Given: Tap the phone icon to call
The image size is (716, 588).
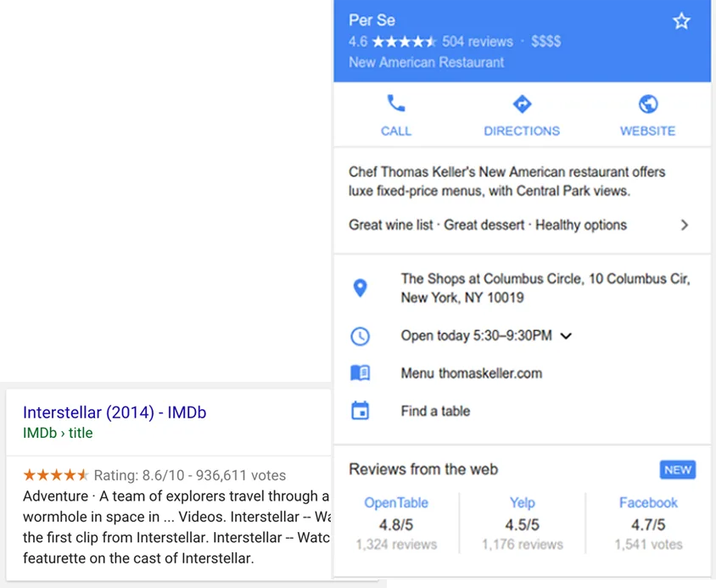Looking at the screenshot, I should [x=396, y=104].
